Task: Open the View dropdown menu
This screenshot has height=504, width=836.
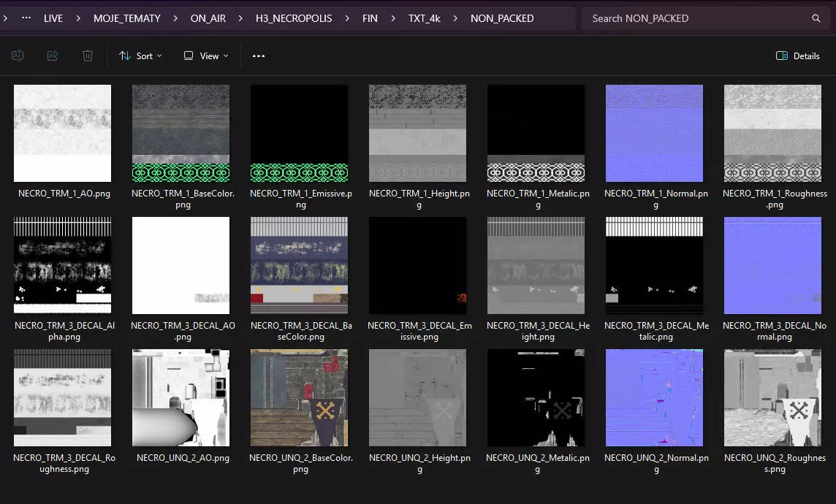Action: (206, 56)
